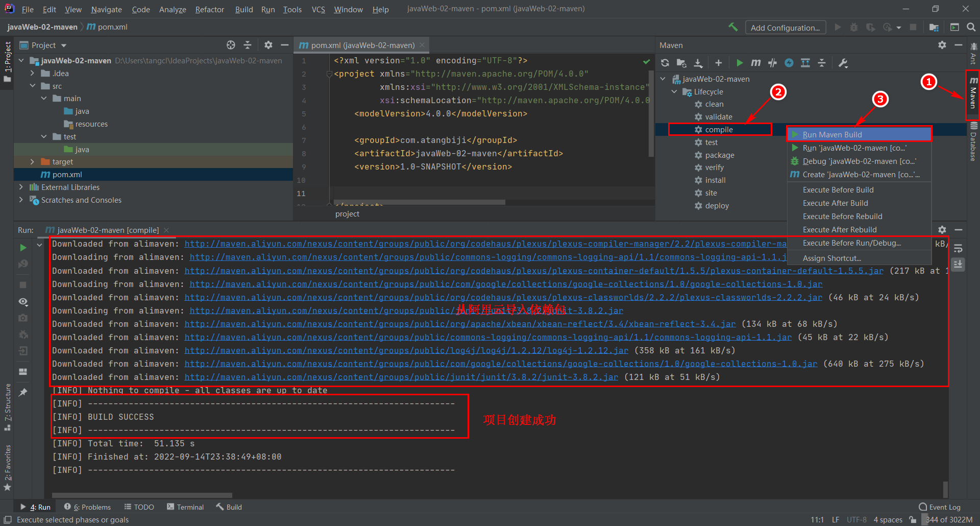Click editor horizontal scrollbar
Screen dimensions: 980x526
(419, 202)
